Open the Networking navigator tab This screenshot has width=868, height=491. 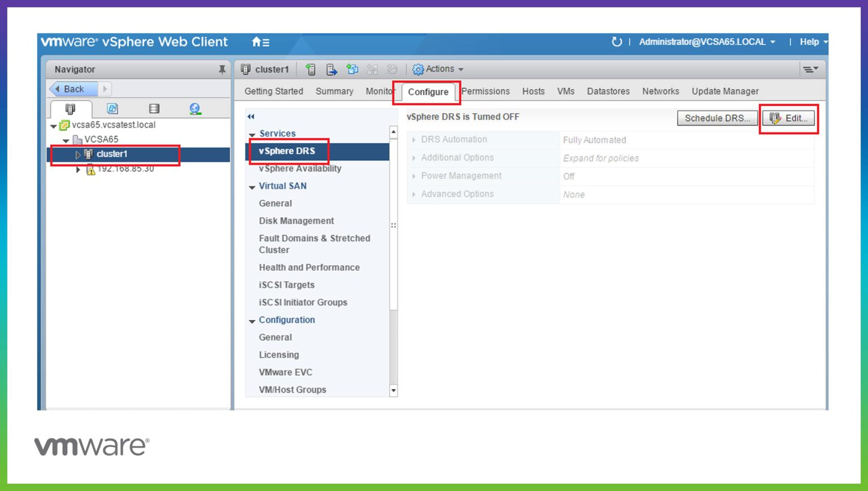(195, 109)
